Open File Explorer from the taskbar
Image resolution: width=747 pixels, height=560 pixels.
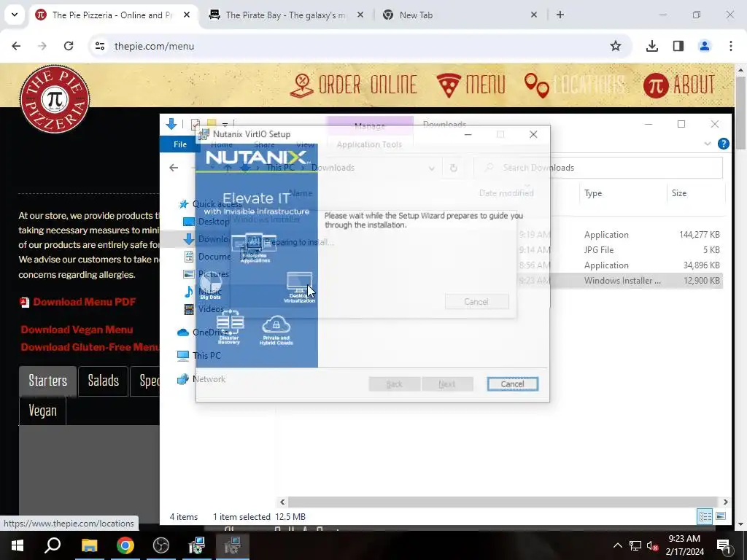(89, 545)
